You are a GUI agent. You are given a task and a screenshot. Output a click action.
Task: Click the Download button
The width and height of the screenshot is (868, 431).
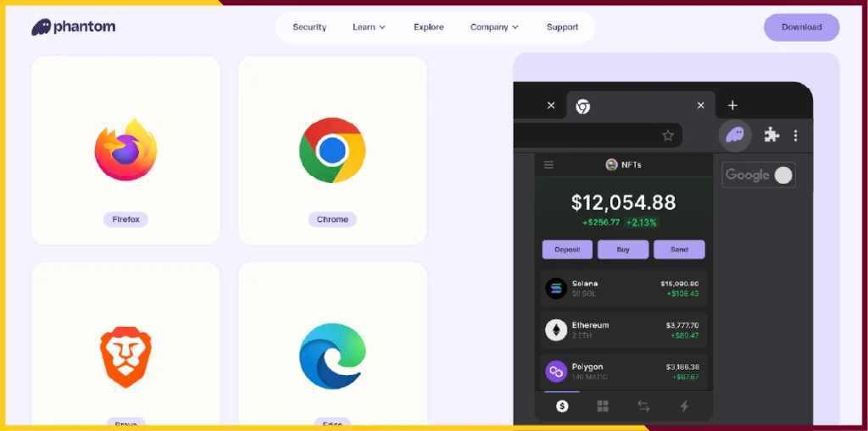point(802,27)
